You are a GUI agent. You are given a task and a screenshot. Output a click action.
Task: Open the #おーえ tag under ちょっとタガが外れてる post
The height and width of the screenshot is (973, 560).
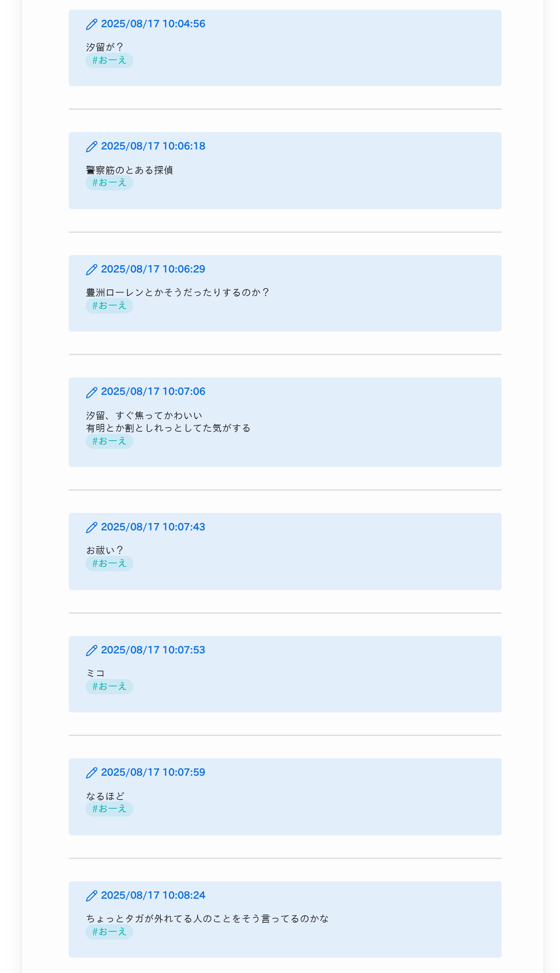point(109,932)
